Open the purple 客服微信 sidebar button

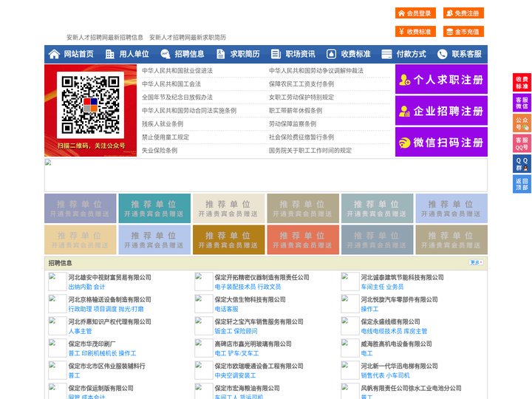click(522, 103)
